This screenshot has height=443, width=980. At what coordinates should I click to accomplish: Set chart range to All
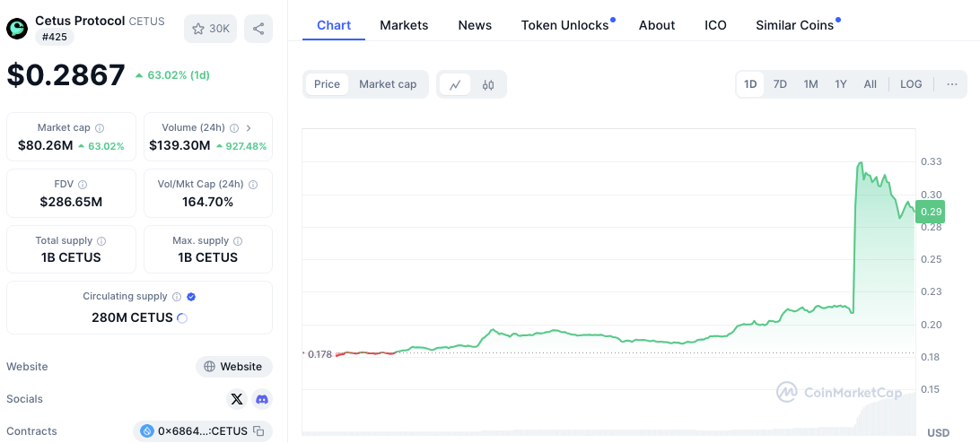tap(870, 84)
